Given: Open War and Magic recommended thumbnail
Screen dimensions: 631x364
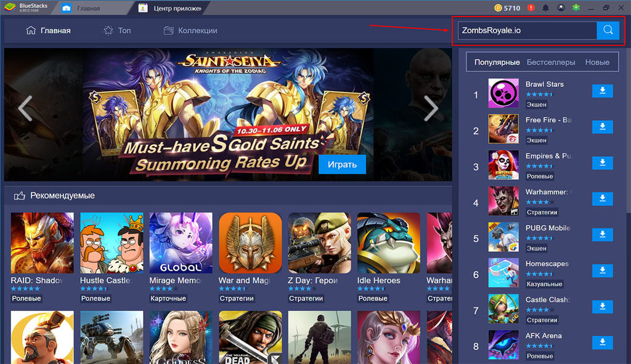Looking at the screenshot, I should pyautogui.click(x=250, y=243).
